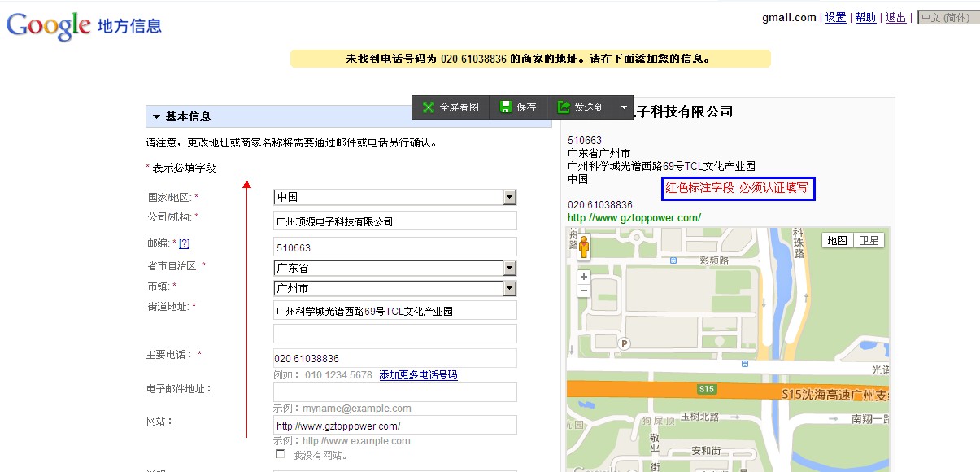This screenshot has height=472, width=980.
Task: Click the 电子邮件地址 input field
Action: [x=395, y=392]
